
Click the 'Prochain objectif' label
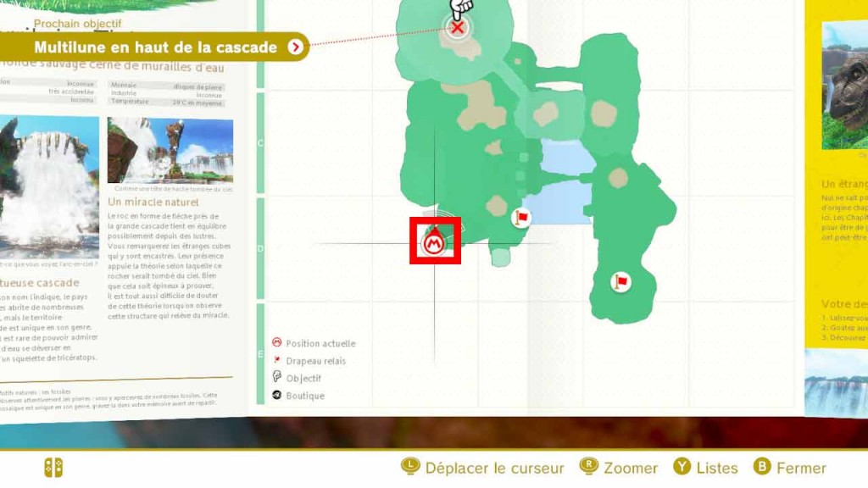(x=77, y=24)
